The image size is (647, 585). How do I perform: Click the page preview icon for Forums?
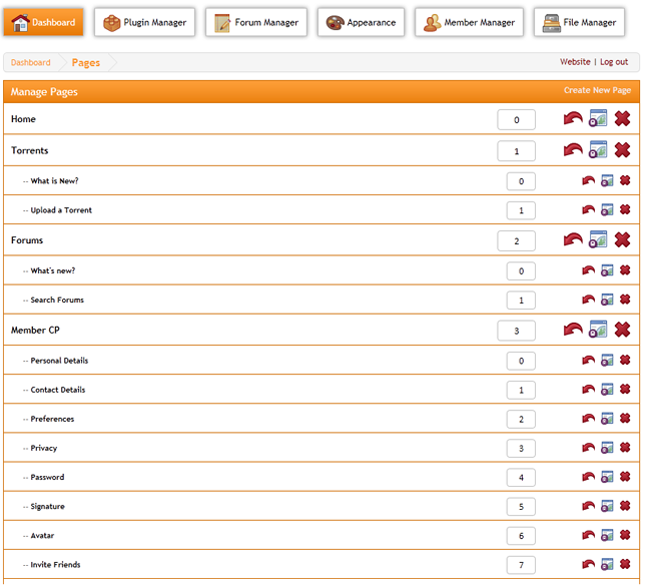(598, 239)
